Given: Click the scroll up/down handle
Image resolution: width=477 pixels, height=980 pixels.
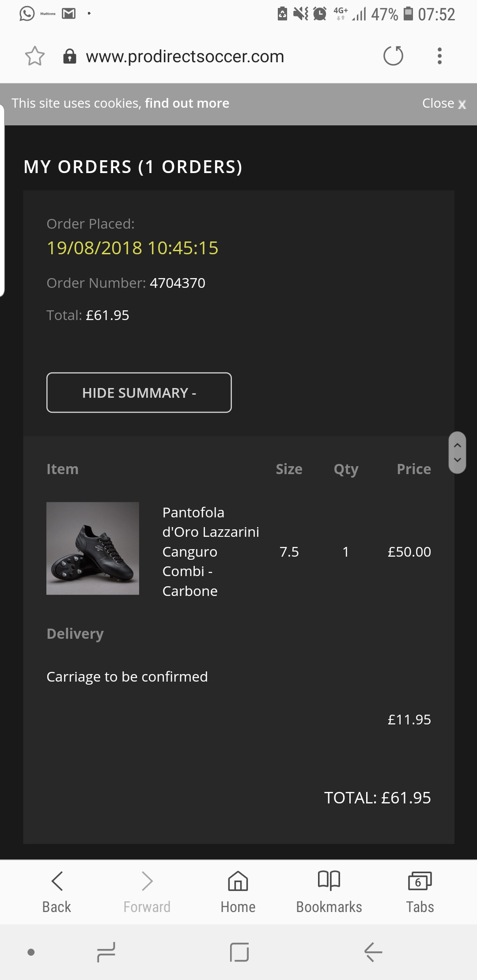Looking at the screenshot, I should (x=458, y=452).
